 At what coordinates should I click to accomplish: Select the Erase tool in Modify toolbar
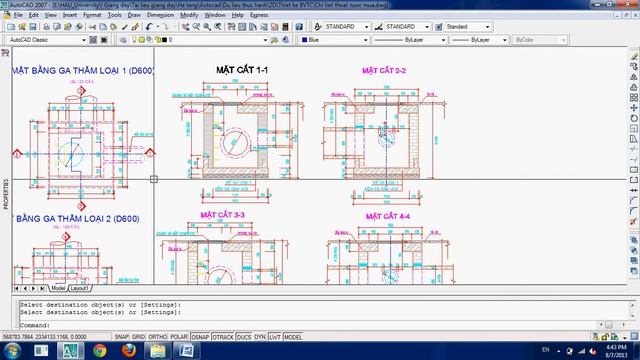(x=633, y=56)
